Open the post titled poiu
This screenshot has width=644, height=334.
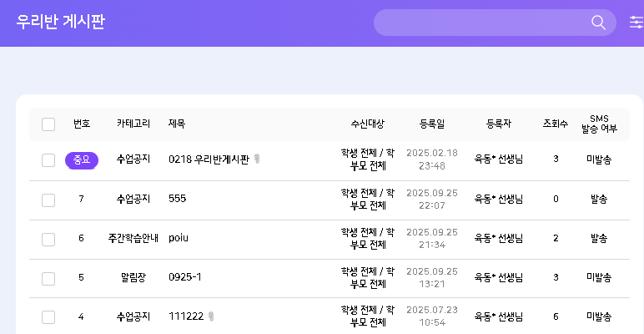pyautogui.click(x=179, y=238)
